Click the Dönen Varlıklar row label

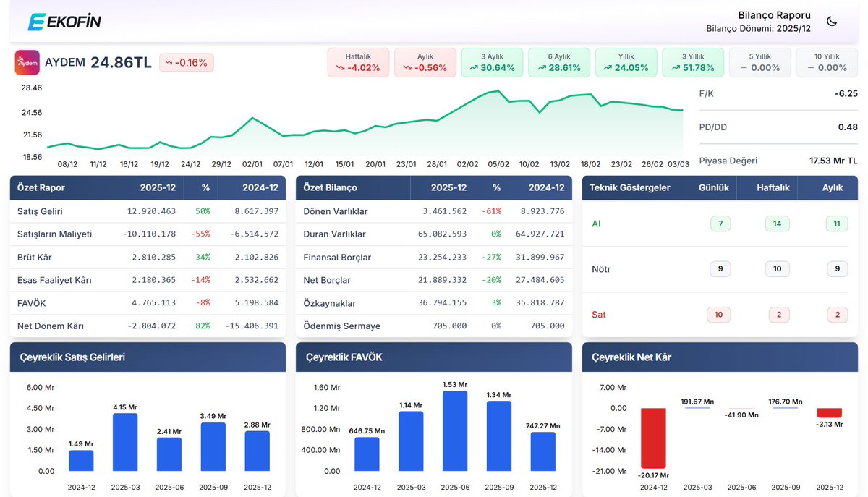336,211
